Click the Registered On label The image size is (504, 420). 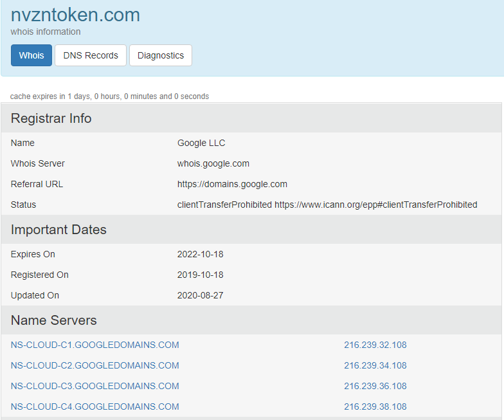pyautogui.click(x=40, y=275)
